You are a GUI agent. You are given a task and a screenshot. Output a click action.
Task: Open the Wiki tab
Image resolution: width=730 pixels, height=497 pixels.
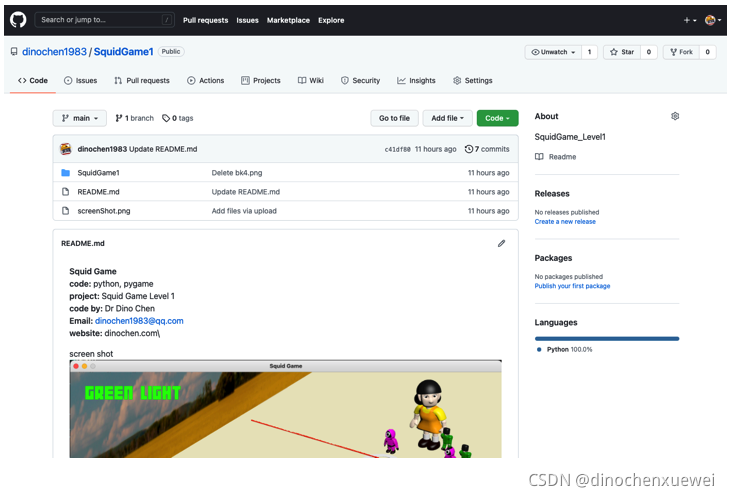311,81
